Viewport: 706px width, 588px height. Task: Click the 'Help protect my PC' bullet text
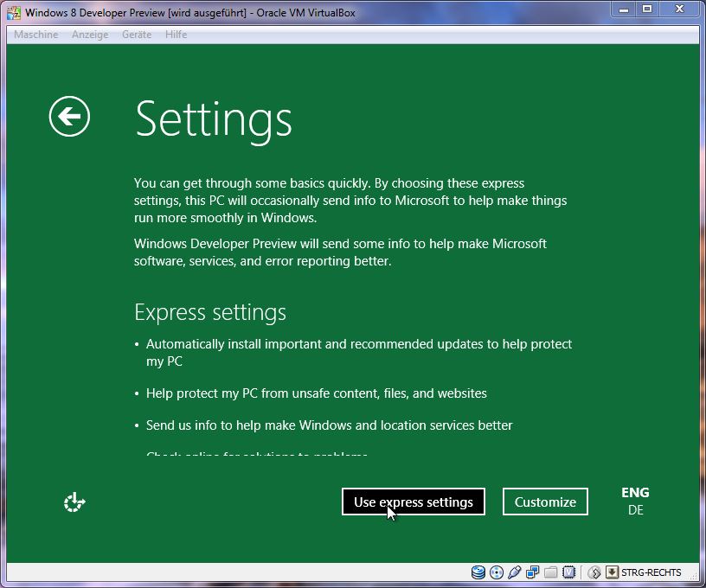pyautogui.click(x=317, y=393)
